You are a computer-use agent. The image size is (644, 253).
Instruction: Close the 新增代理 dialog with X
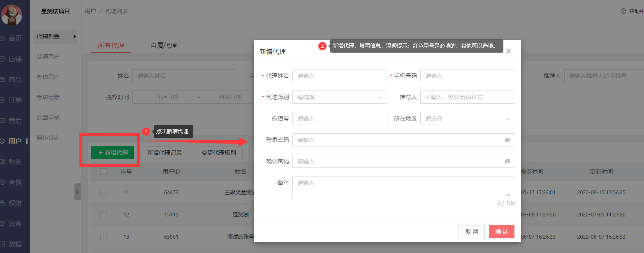click(509, 51)
